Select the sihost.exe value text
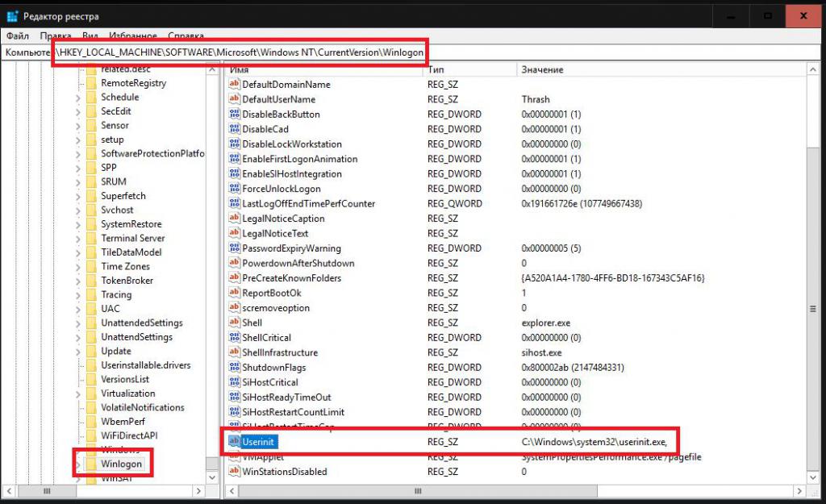The height and width of the screenshot is (504, 826). click(541, 352)
